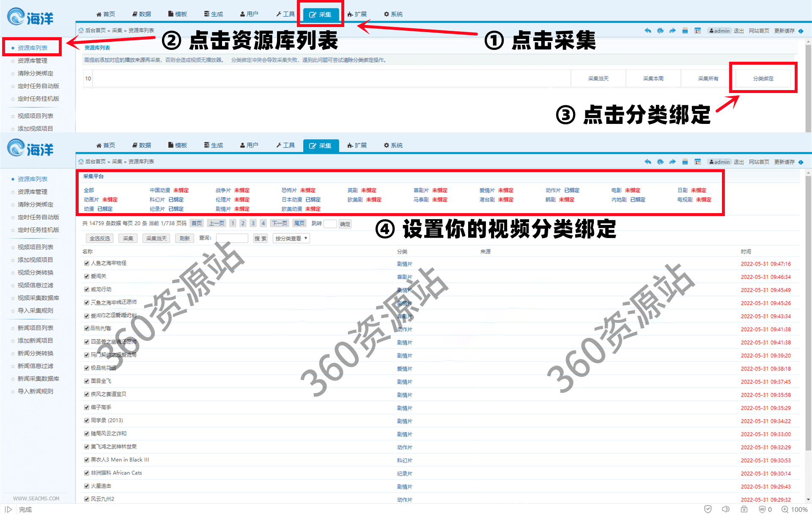Click the 全选反选 button

point(100,238)
